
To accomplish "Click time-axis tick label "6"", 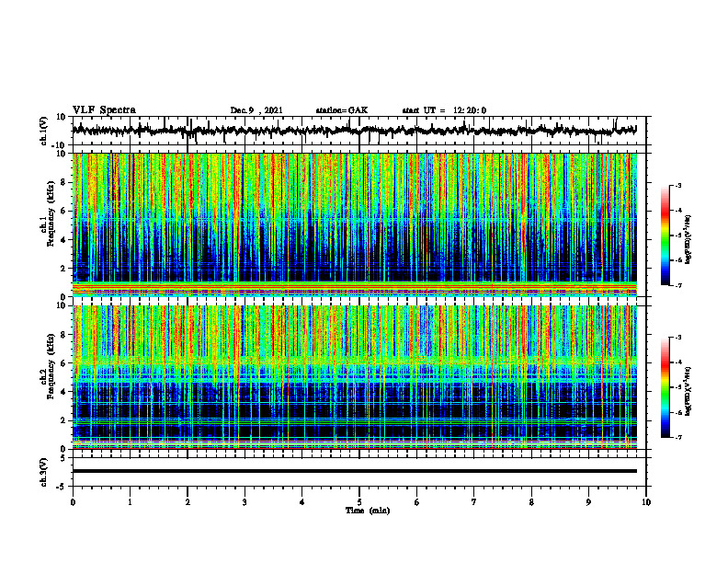I will pos(417,502).
